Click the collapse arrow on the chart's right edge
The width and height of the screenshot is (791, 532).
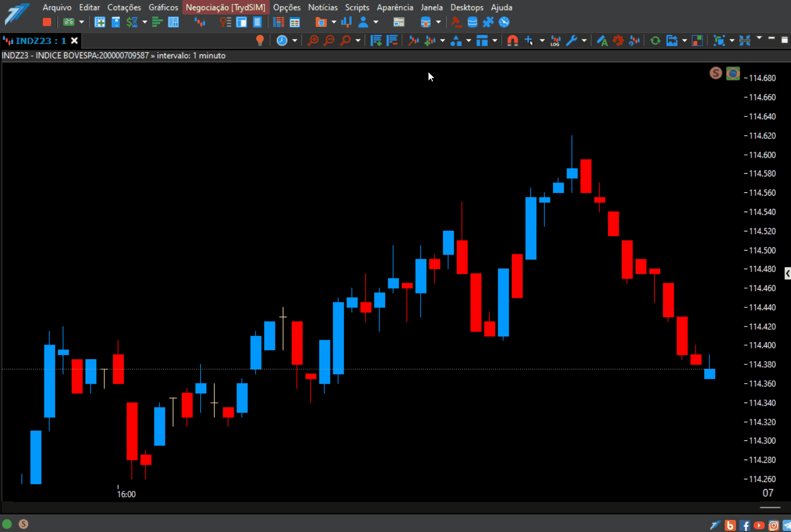point(788,273)
